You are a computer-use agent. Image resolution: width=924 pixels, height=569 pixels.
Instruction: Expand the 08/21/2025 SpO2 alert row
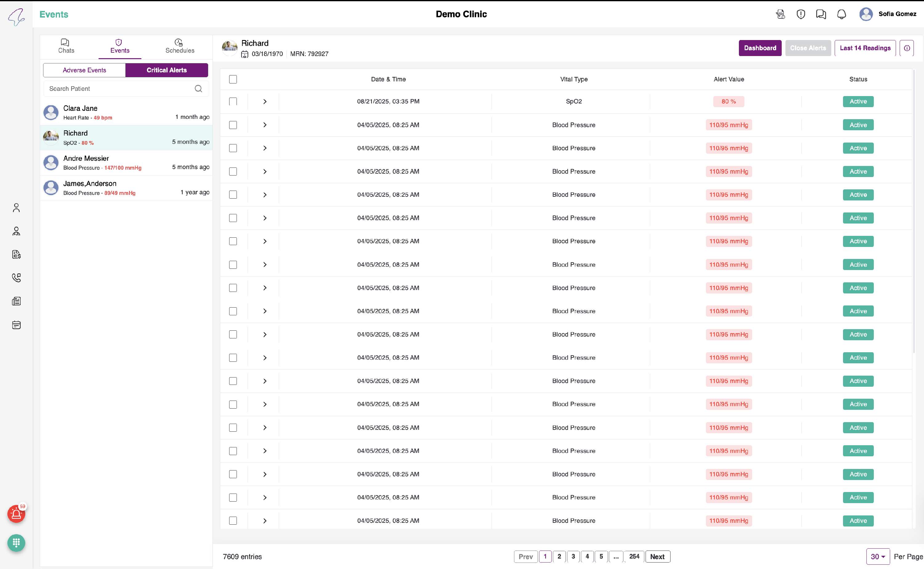coord(265,102)
